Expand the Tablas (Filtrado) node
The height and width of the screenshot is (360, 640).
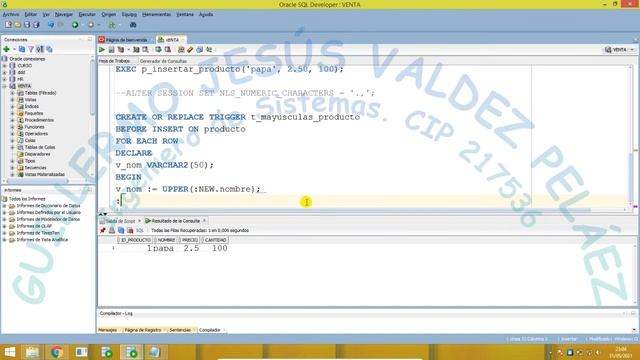12,93
